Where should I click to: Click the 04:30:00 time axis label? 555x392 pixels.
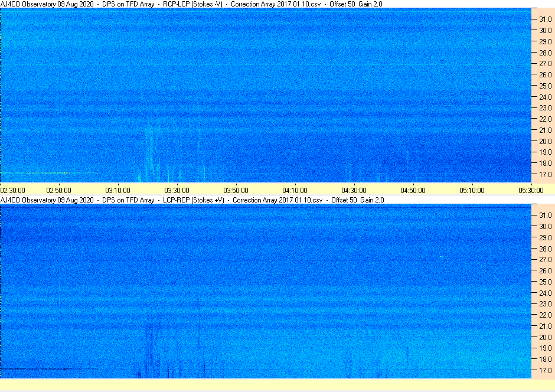click(354, 191)
